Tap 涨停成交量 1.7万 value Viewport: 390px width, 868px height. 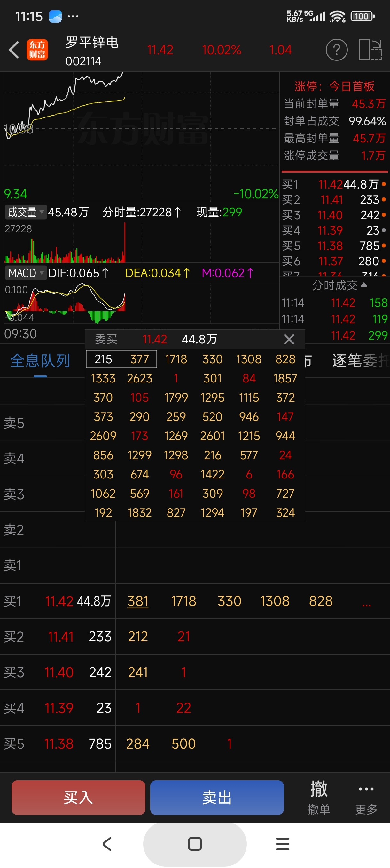pyautogui.click(x=373, y=155)
